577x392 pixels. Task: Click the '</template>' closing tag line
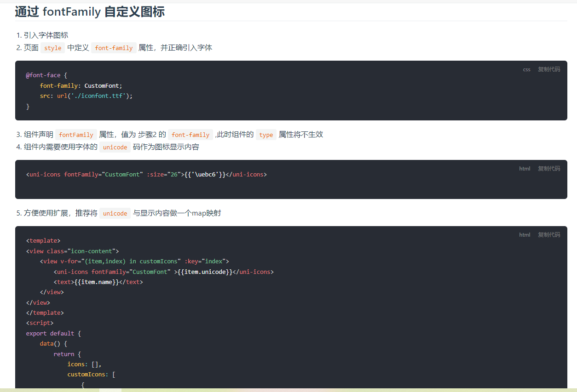45,313
